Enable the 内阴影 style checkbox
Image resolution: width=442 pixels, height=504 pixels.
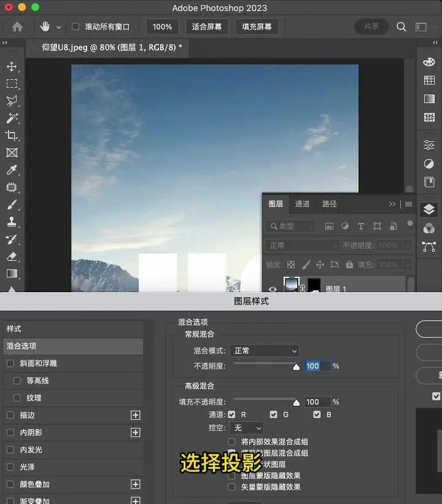click(x=10, y=433)
